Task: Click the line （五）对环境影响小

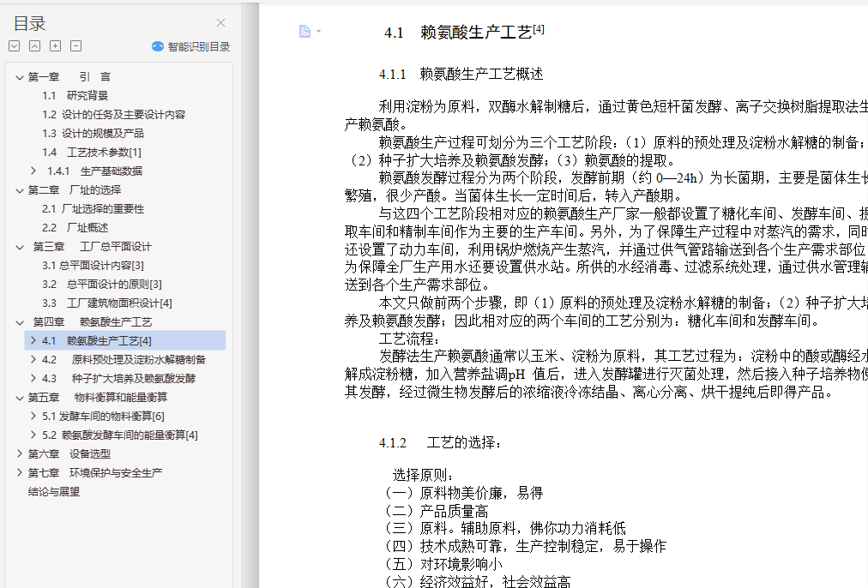Action: (x=443, y=564)
